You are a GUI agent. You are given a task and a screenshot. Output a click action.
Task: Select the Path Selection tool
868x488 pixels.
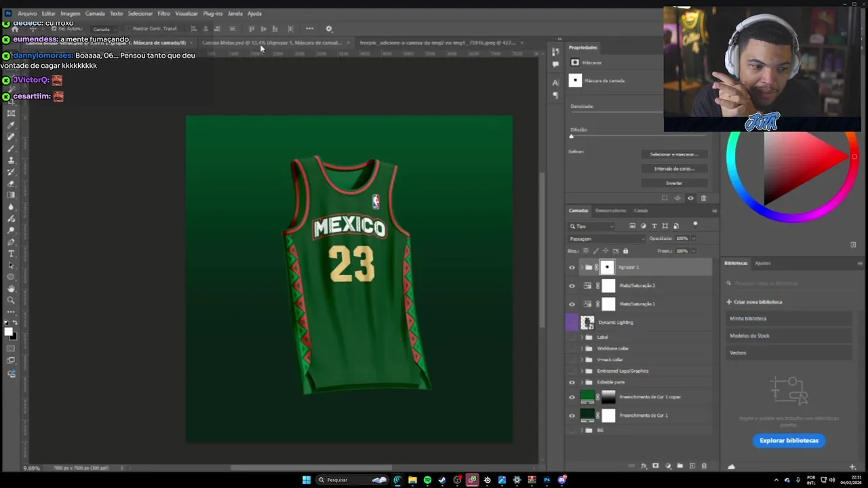click(11, 265)
